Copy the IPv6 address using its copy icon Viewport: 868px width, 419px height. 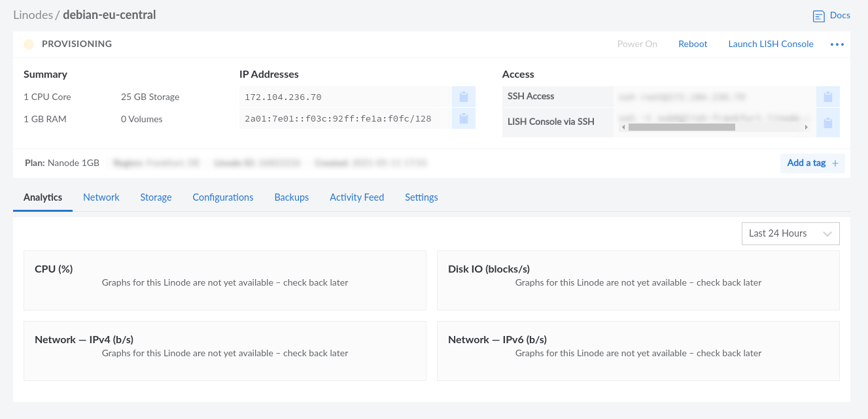tap(463, 118)
